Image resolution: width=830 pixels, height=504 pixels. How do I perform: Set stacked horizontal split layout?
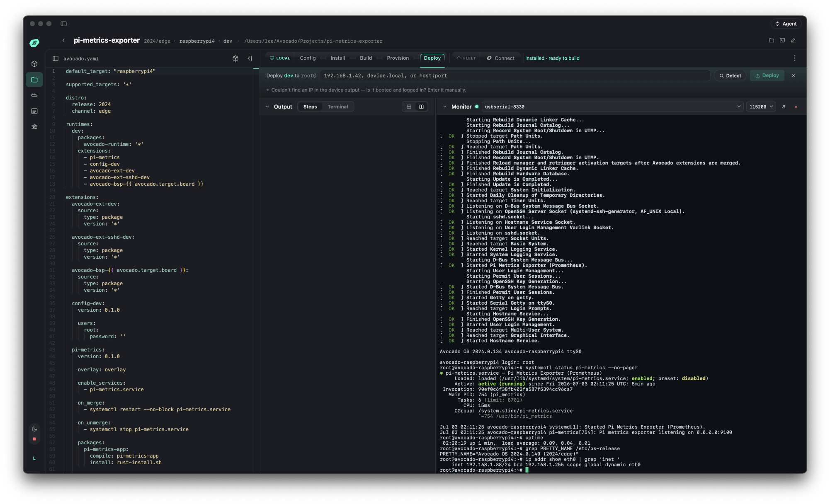[x=409, y=107]
